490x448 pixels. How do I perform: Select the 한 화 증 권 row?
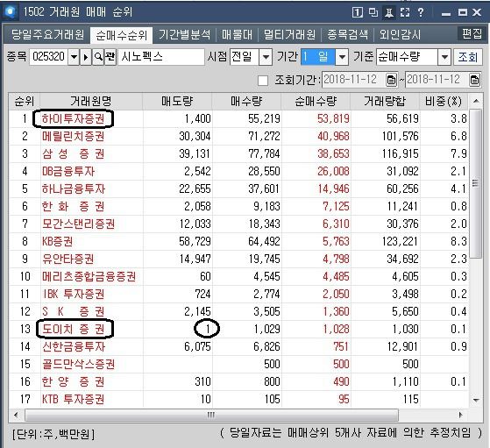tap(238, 206)
